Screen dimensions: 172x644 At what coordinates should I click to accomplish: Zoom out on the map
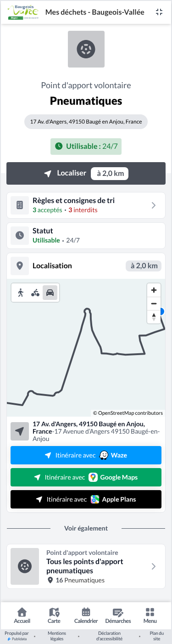[154, 304]
